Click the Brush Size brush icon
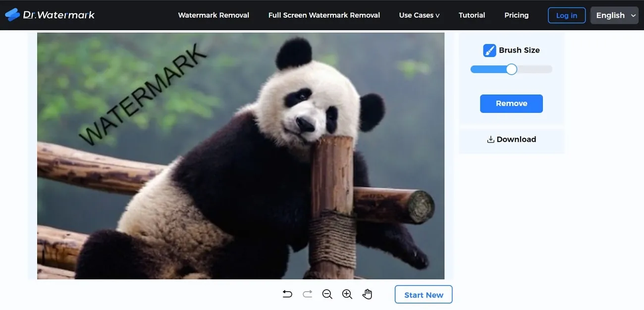 (x=489, y=50)
